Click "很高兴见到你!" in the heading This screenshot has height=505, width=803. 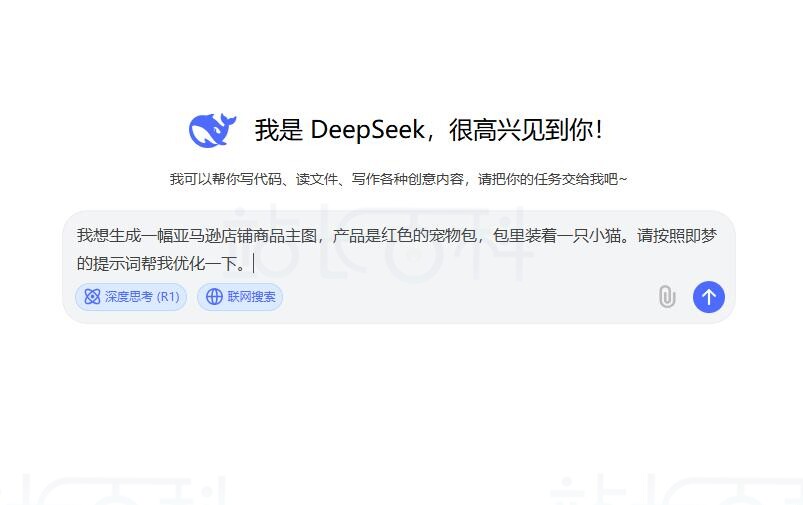(526, 130)
